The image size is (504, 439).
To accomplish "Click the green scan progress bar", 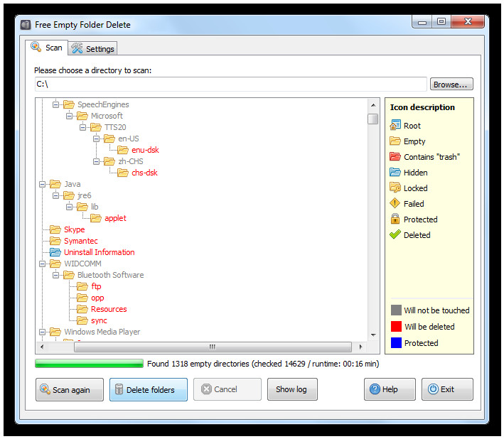I will coord(89,363).
